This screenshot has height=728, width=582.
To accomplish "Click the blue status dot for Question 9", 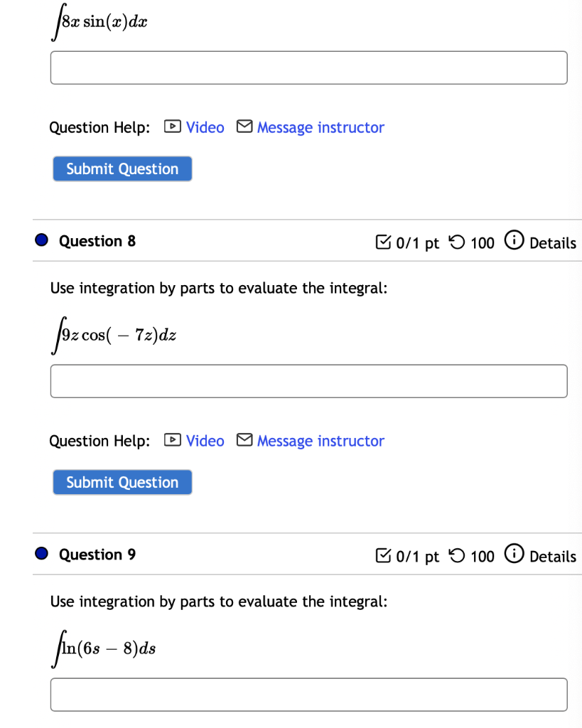I will coord(42,555).
